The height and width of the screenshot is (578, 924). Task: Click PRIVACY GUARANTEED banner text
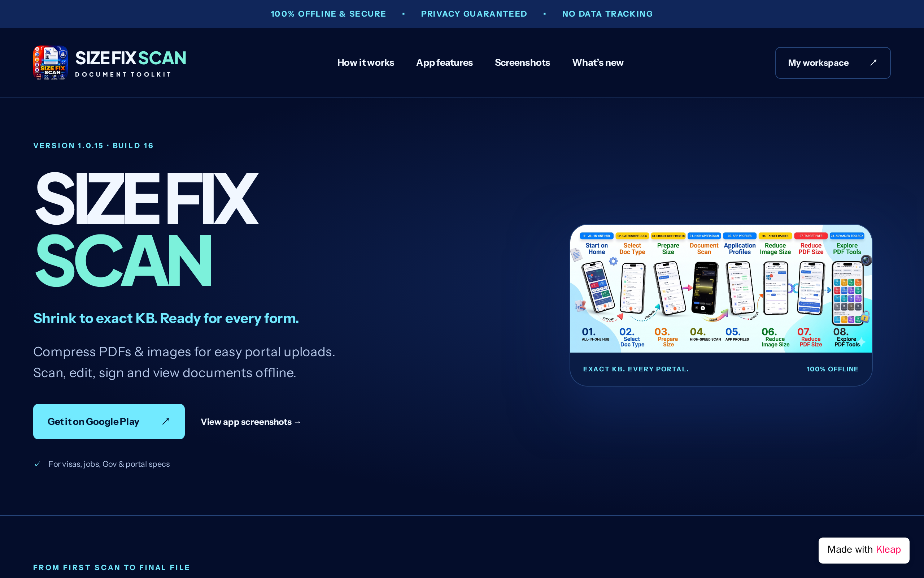(x=474, y=14)
